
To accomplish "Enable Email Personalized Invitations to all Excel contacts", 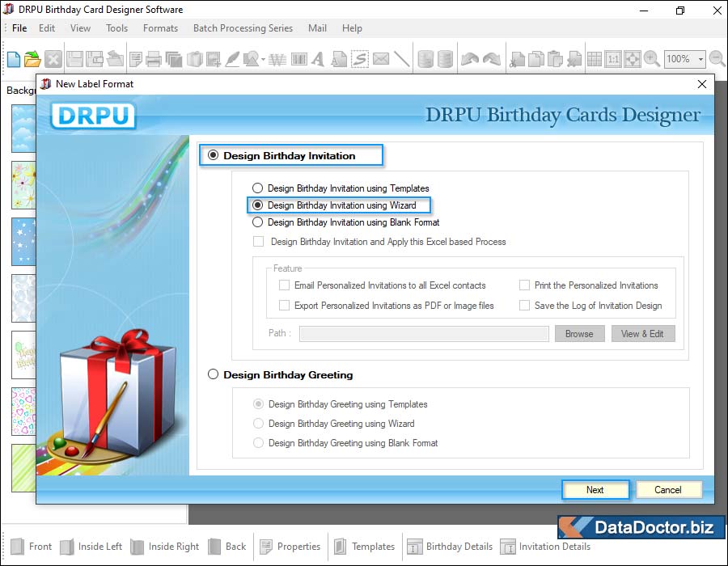I will coord(284,285).
